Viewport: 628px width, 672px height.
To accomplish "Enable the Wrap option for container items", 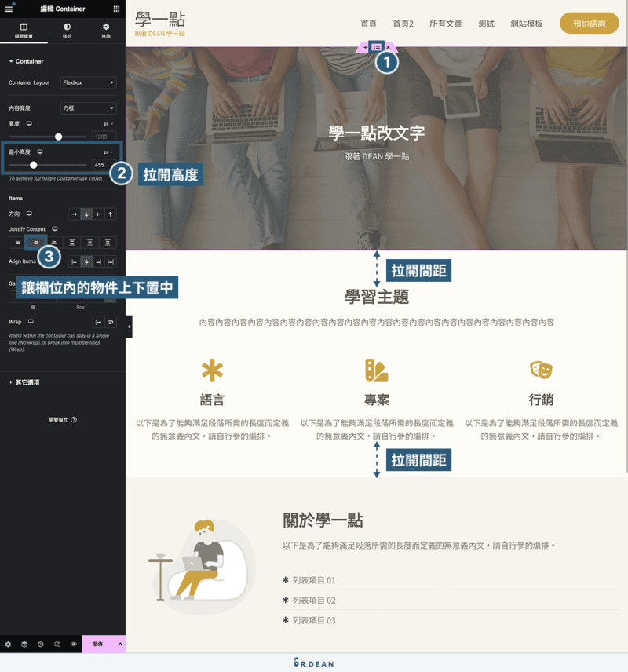I will click(111, 322).
